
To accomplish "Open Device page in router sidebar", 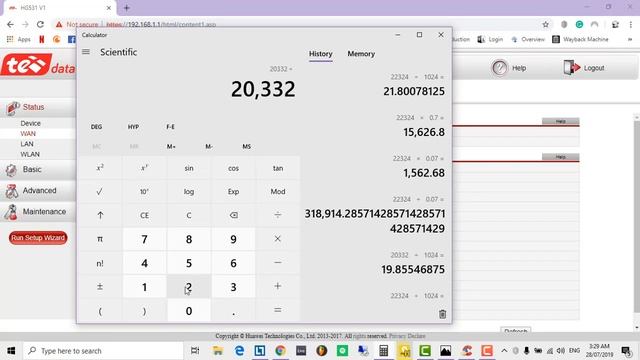I will 30,123.
